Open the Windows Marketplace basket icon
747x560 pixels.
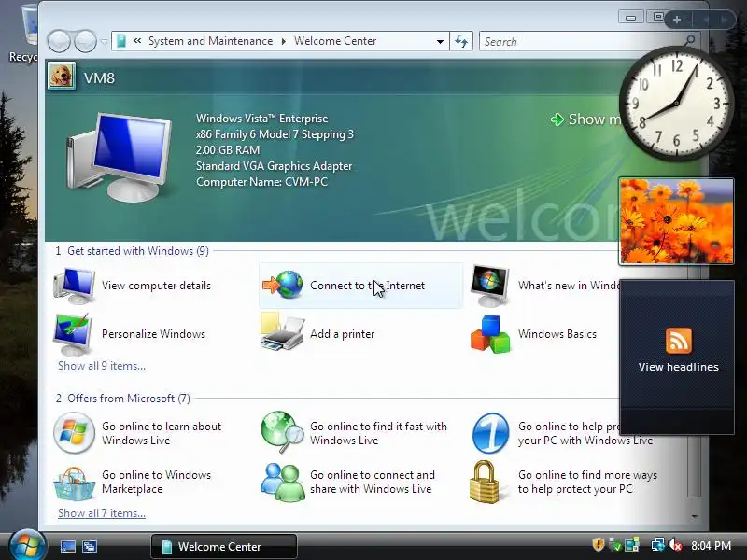pyautogui.click(x=75, y=483)
